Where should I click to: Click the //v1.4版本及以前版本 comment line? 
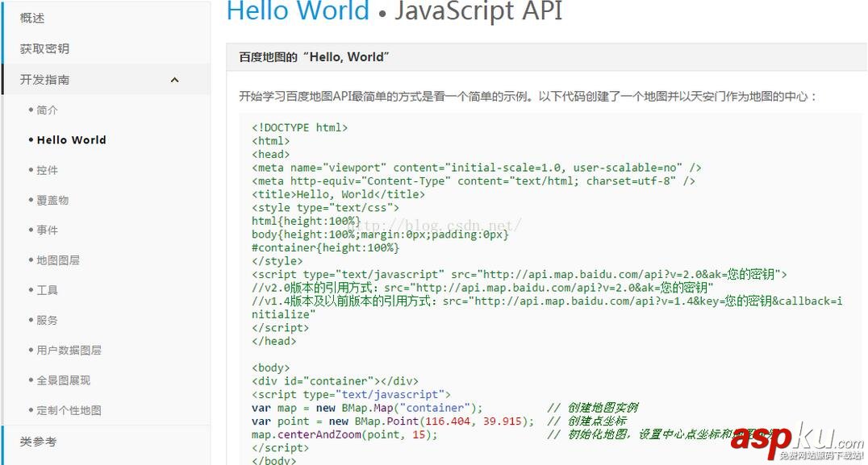pos(547,307)
